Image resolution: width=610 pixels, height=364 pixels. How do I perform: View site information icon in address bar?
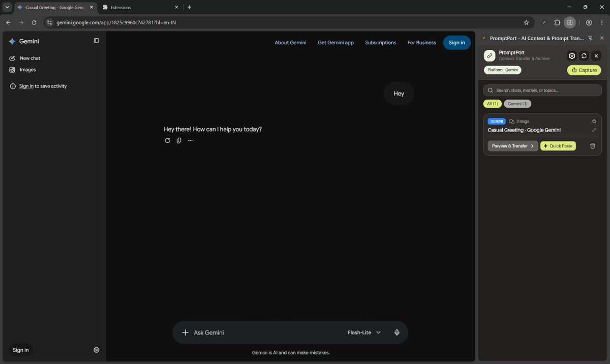(x=49, y=22)
